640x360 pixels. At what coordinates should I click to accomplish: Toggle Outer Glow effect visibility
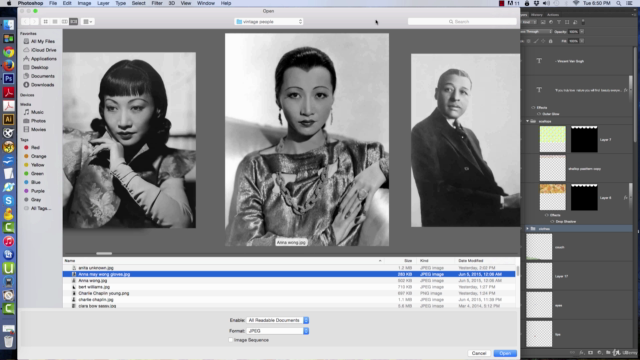tap(539, 114)
